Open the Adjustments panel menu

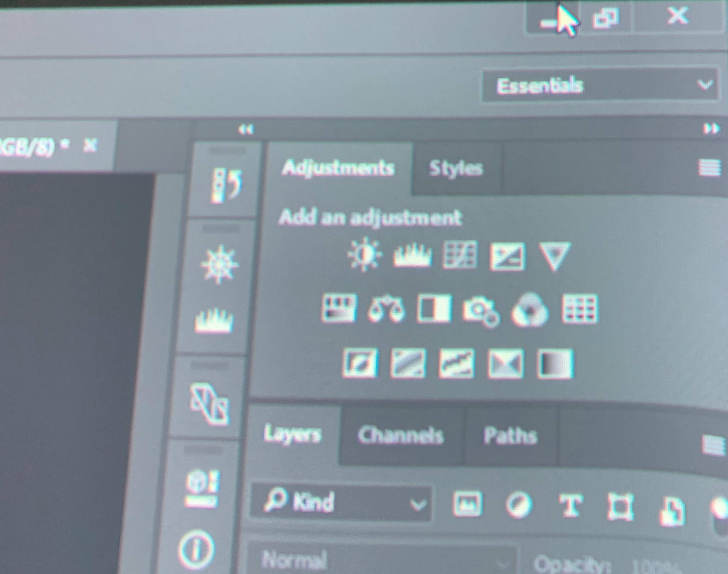point(710,167)
